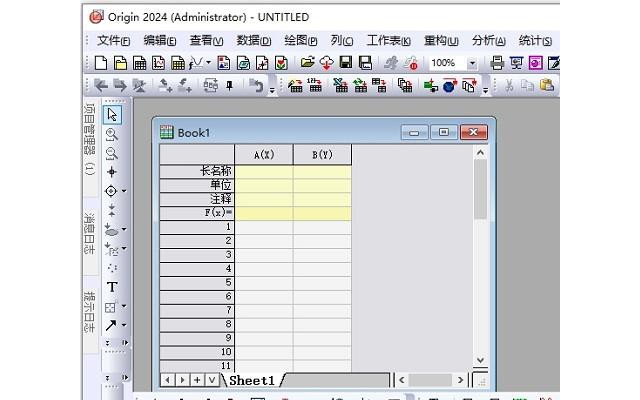Viewport: 640px width, 400px height.
Task: Click the 注释 row label
Action: pos(197,199)
